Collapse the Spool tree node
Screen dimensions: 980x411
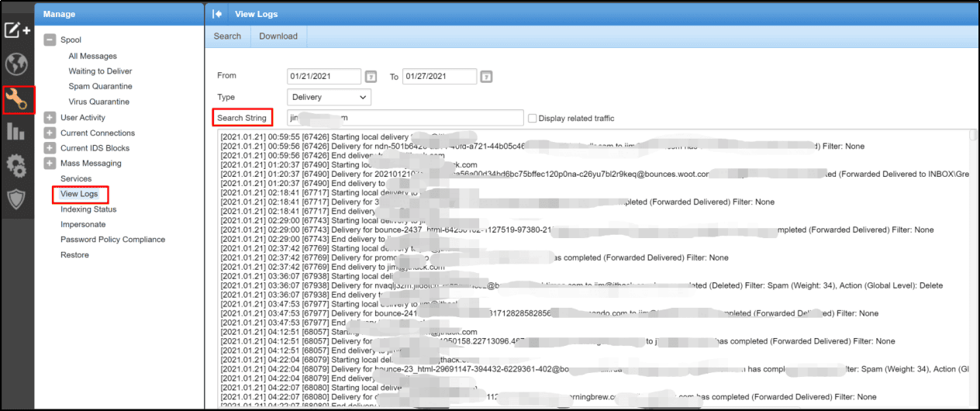(50, 40)
